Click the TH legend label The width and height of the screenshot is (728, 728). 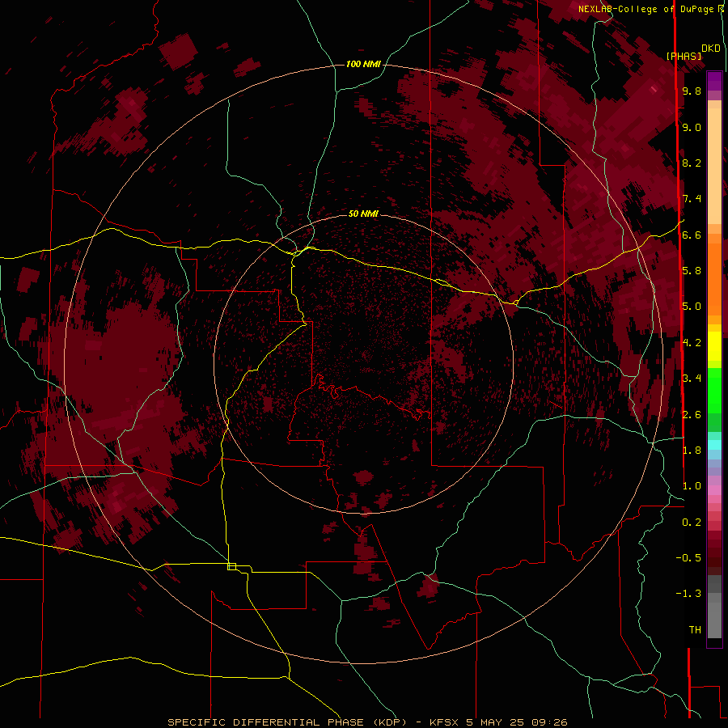point(695,630)
